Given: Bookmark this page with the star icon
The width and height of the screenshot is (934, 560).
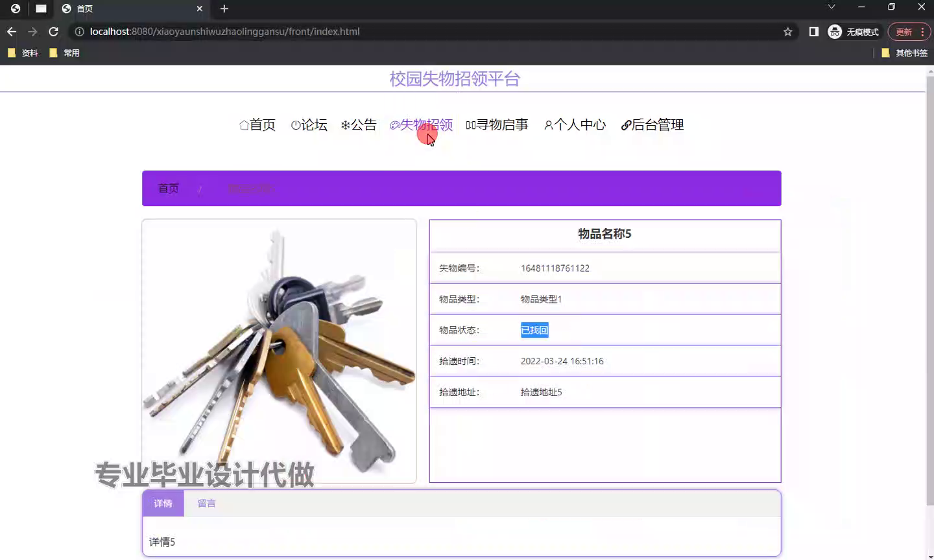Looking at the screenshot, I should click(x=787, y=32).
